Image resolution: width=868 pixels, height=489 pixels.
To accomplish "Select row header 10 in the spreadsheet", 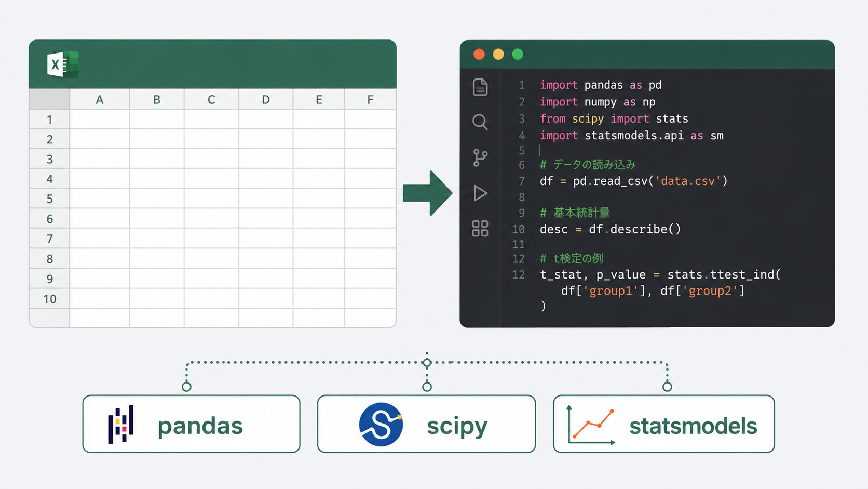I will pyautogui.click(x=49, y=299).
